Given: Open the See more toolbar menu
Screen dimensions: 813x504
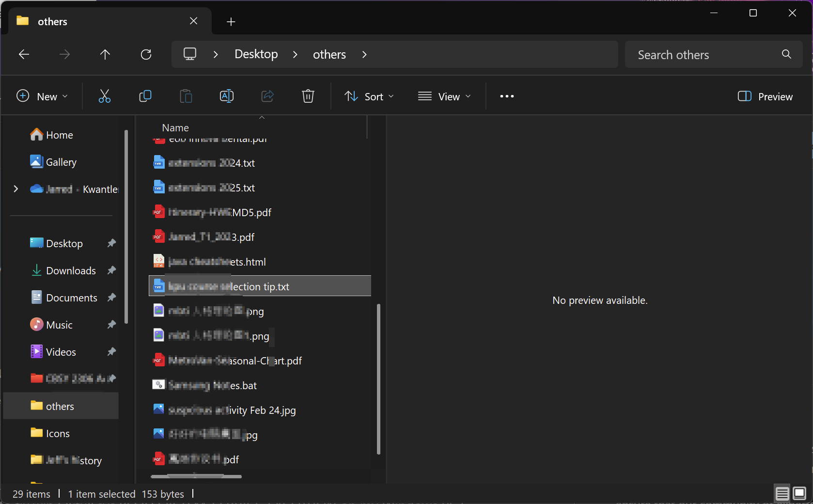Looking at the screenshot, I should pos(506,96).
